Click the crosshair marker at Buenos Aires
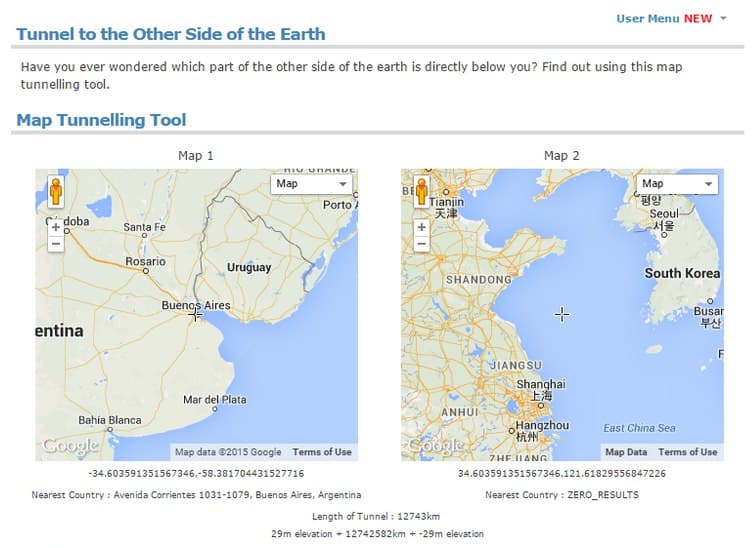The height and width of the screenshot is (548, 754). point(195,314)
